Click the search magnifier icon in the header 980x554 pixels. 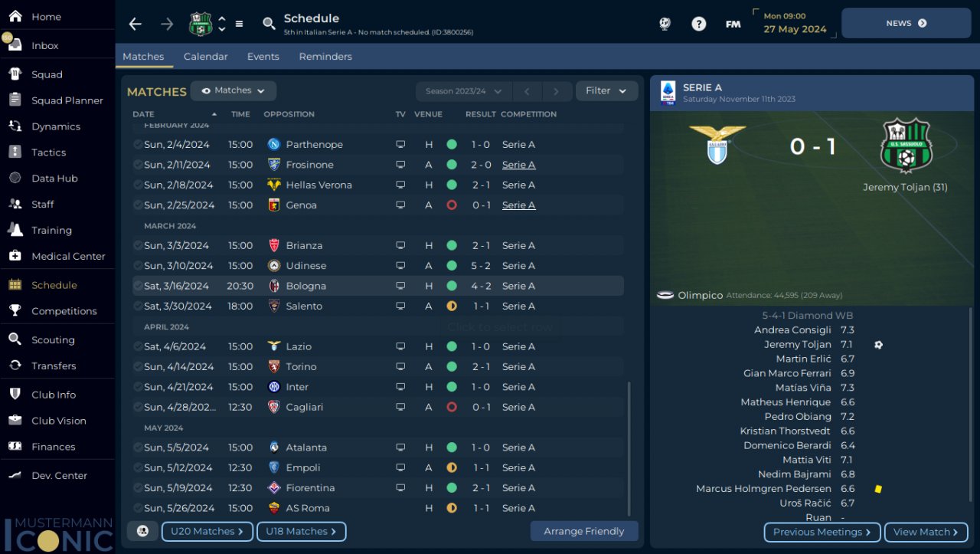click(x=269, y=24)
